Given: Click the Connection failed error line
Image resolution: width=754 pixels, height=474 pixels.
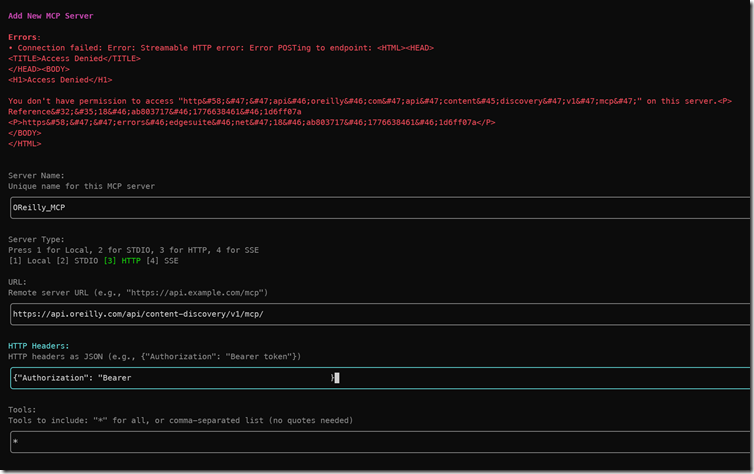Looking at the screenshot, I should coord(220,48).
